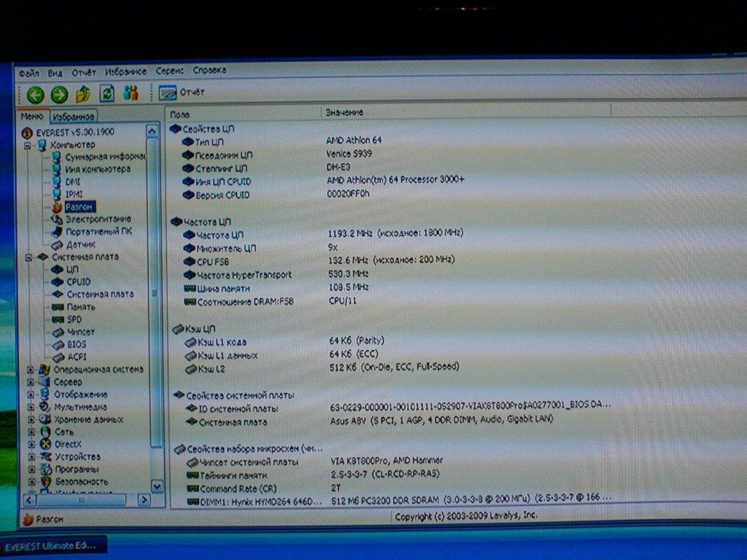Expand the DirectX tree node
747x560 pixels.
[31, 444]
